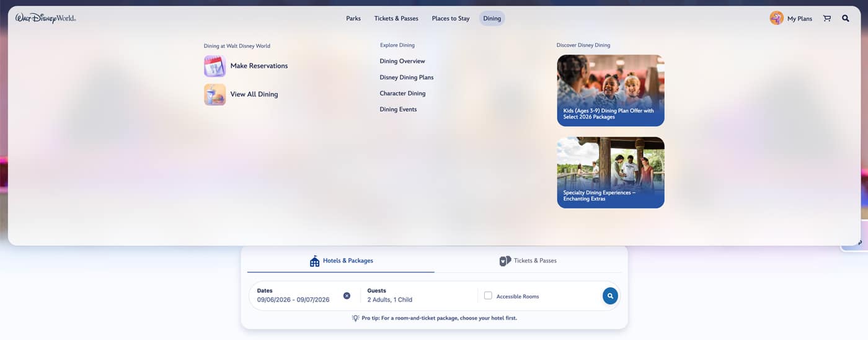View Dining Events
The width and height of the screenshot is (868, 340).
[x=398, y=109]
